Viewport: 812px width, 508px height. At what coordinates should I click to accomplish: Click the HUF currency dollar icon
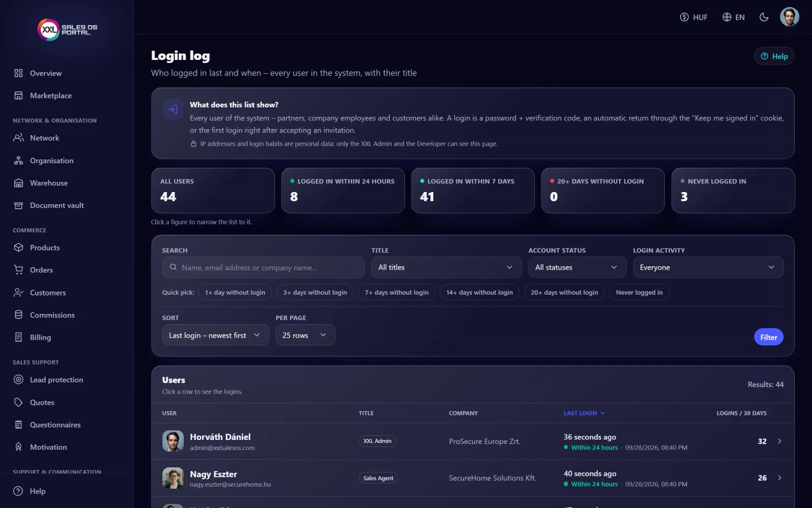684,17
